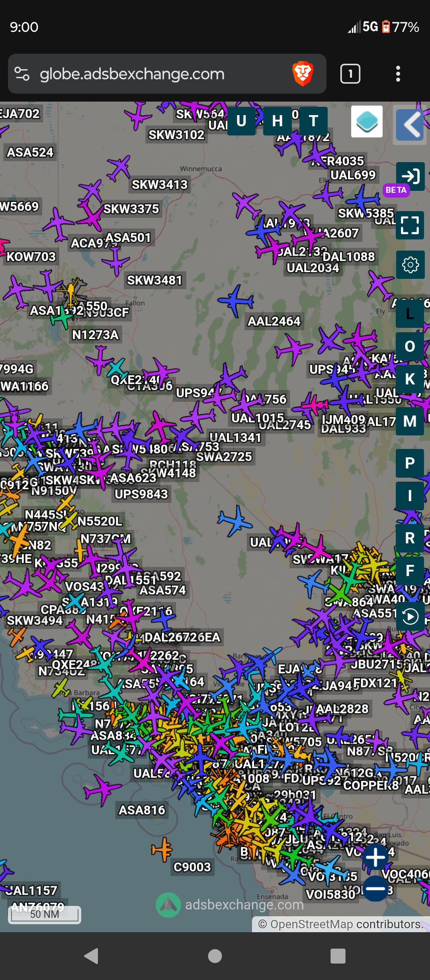Screen dimensions: 430x980
Task: Tap the Android back navigation button
Action: tap(92, 956)
